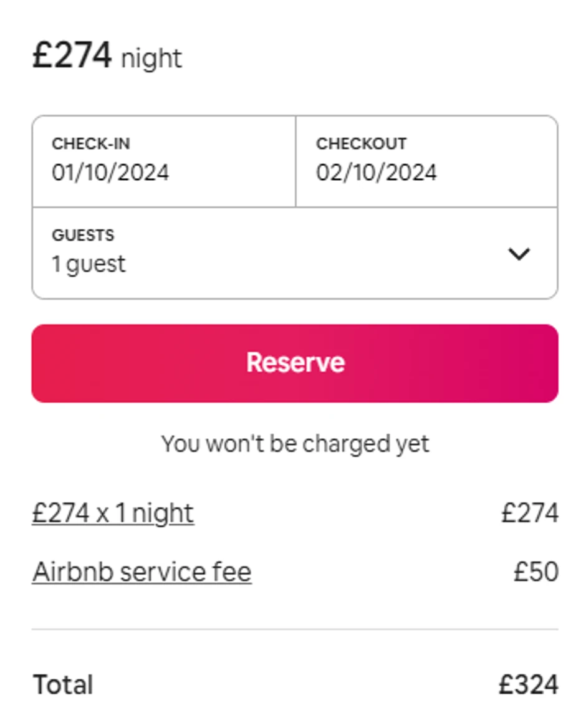Open the Check-in date field

pos(163,161)
